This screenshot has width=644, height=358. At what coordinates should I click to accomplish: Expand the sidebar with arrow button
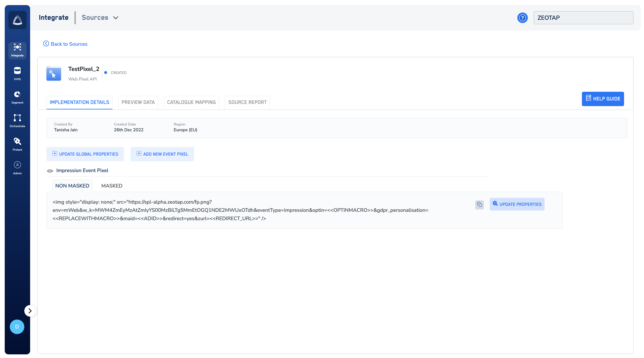click(x=30, y=310)
